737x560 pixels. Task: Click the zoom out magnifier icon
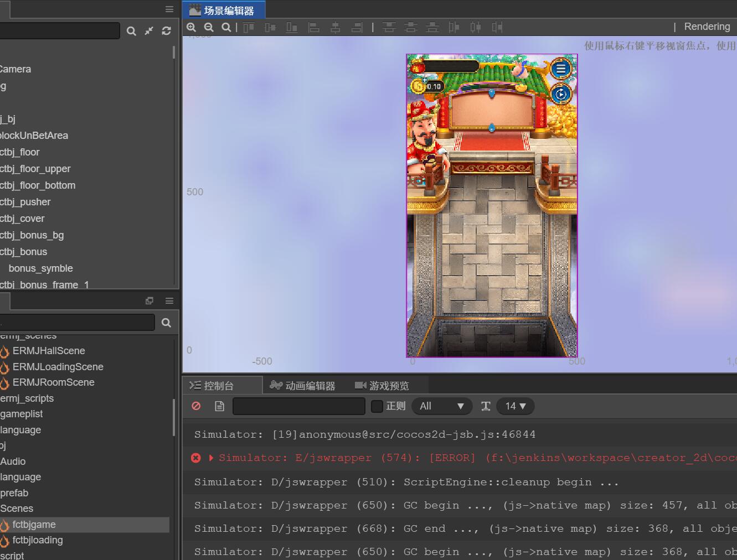[x=209, y=27]
